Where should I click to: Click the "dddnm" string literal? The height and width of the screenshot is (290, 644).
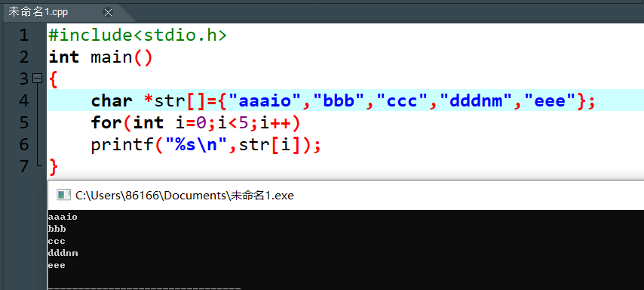coord(476,100)
